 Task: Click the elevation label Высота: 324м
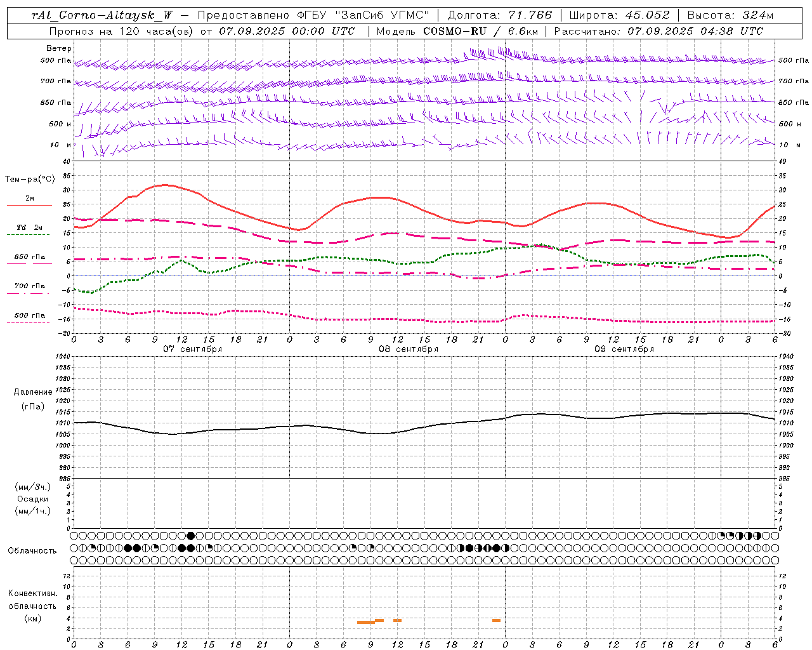(x=730, y=15)
